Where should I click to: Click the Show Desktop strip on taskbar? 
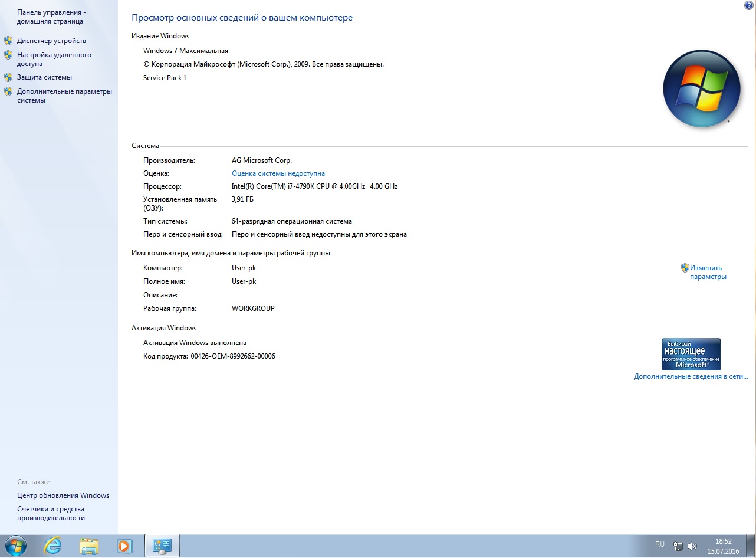click(751, 546)
